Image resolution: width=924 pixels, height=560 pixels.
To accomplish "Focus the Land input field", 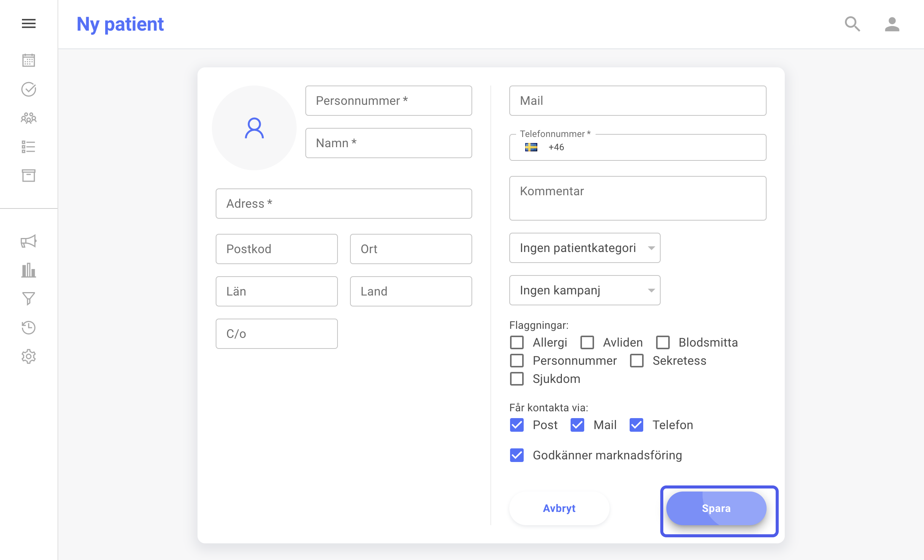I will [x=411, y=291].
